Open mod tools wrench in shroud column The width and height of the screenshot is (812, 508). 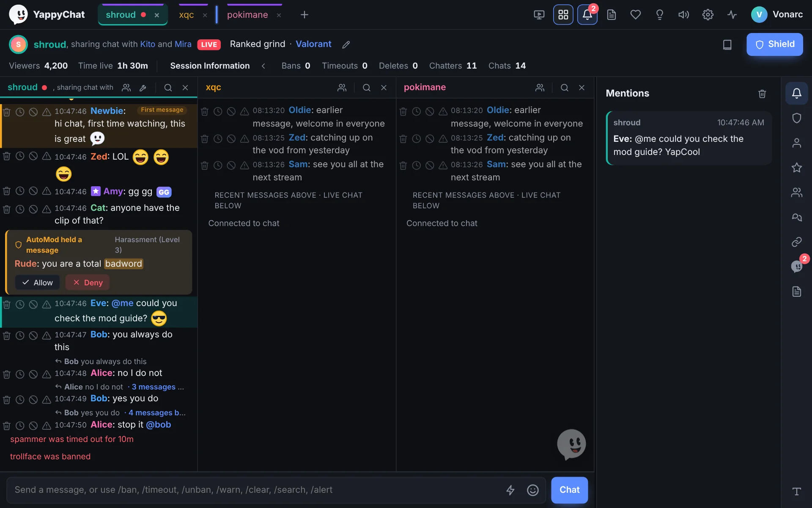(143, 88)
